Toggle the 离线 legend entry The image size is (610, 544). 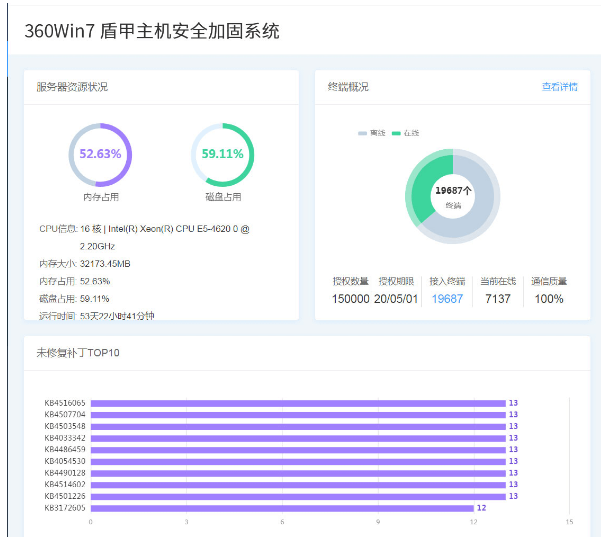pos(372,133)
